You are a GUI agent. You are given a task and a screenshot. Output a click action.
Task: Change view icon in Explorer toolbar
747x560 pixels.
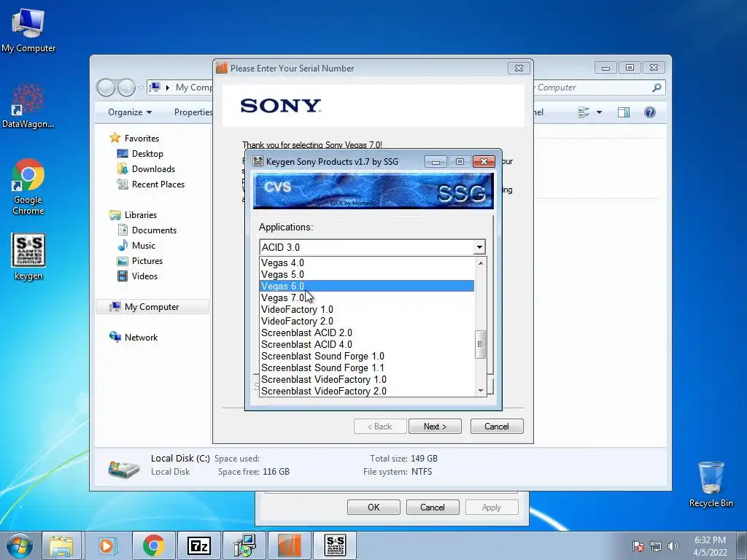[584, 112]
